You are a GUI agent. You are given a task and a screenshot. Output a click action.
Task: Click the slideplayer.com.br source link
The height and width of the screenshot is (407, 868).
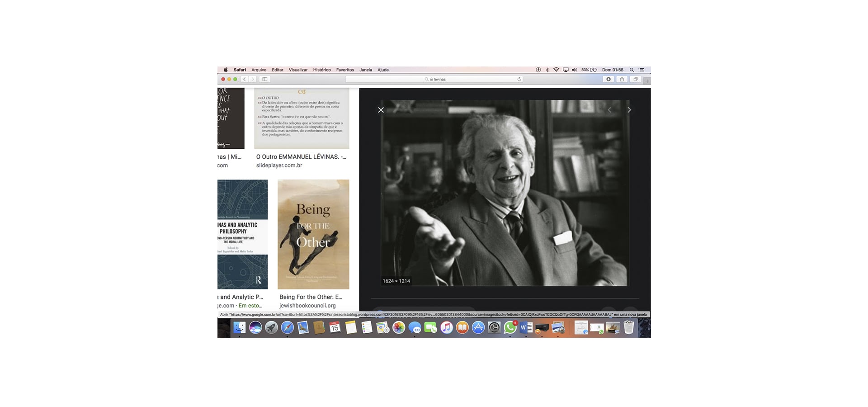click(279, 166)
